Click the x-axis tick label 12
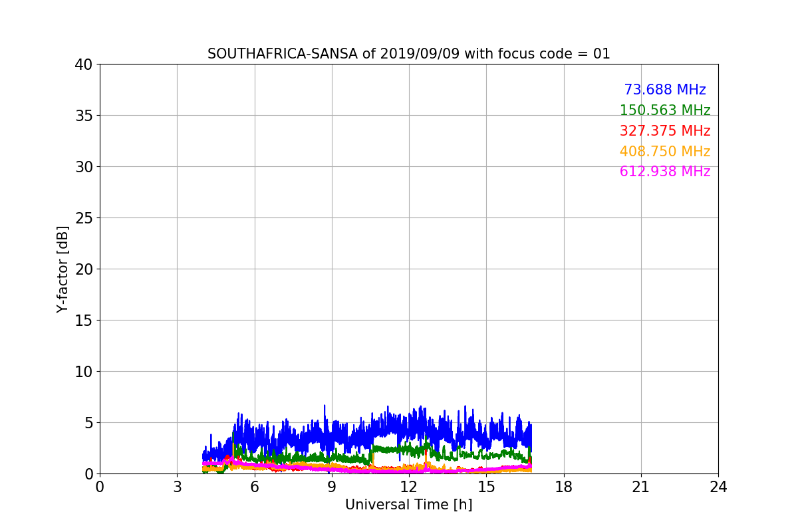The width and height of the screenshot is (798, 532). (408, 487)
